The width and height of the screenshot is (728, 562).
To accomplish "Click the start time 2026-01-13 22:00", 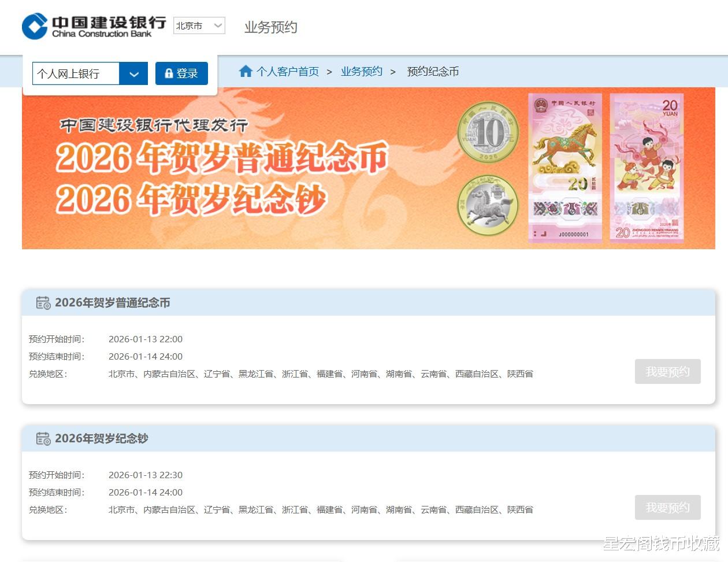I will pyautogui.click(x=146, y=339).
